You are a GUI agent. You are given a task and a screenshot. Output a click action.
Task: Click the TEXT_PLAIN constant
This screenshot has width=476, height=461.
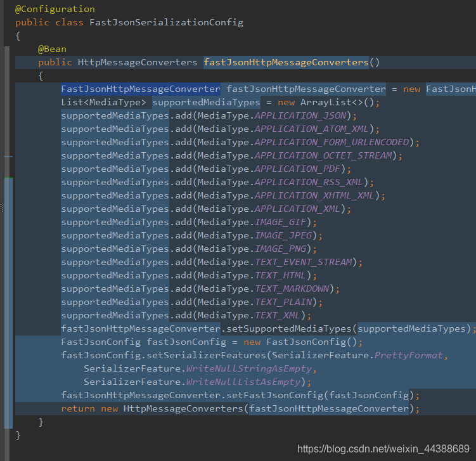(x=283, y=302)
